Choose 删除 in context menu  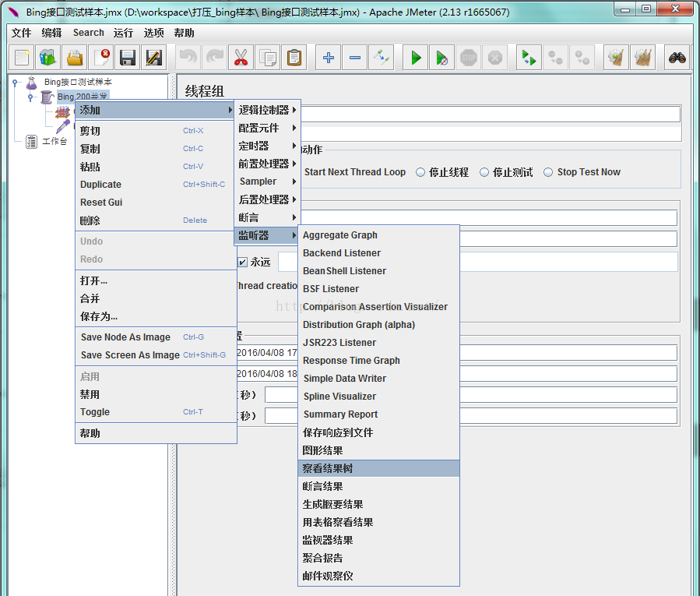(x=156, y=220)
